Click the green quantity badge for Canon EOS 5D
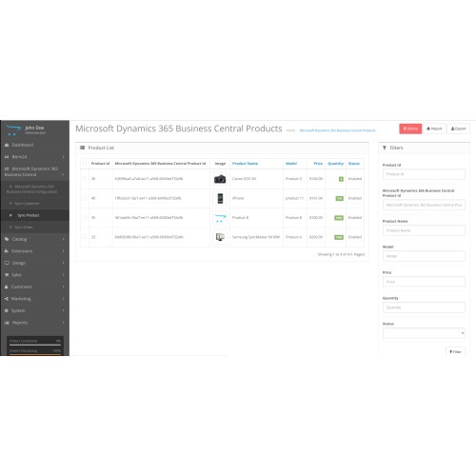This screenshot has width=476, height=476. (341, 179)
